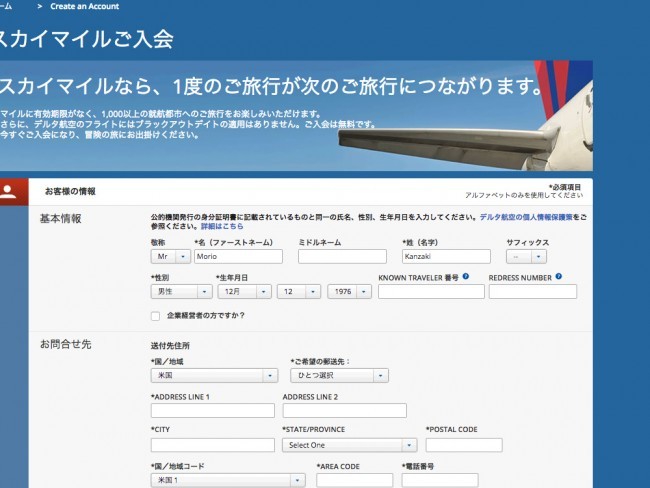Viewport: 650px width, 488px height.
Task: Click the customer profile person icon
Action: (x=8, y=192)
